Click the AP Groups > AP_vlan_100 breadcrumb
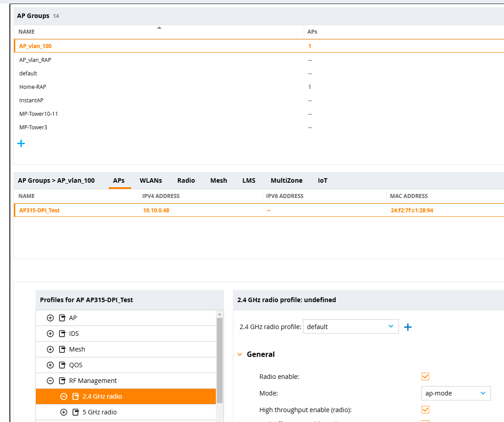 56,180
